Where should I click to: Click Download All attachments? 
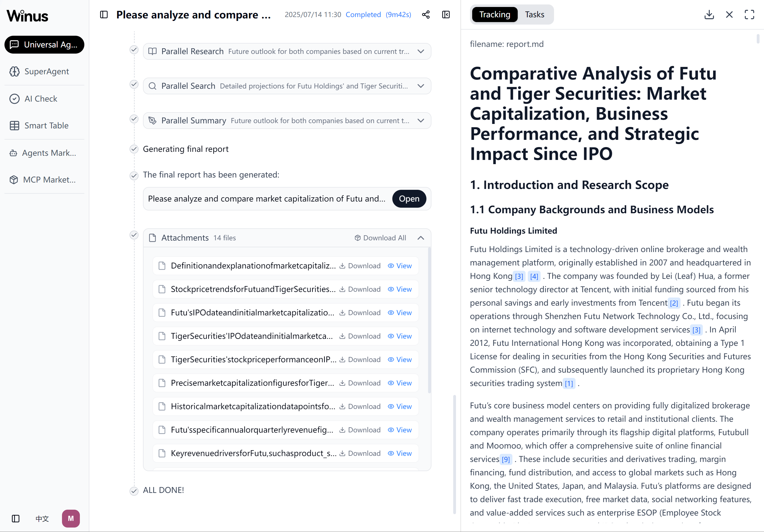click(380, 238)
